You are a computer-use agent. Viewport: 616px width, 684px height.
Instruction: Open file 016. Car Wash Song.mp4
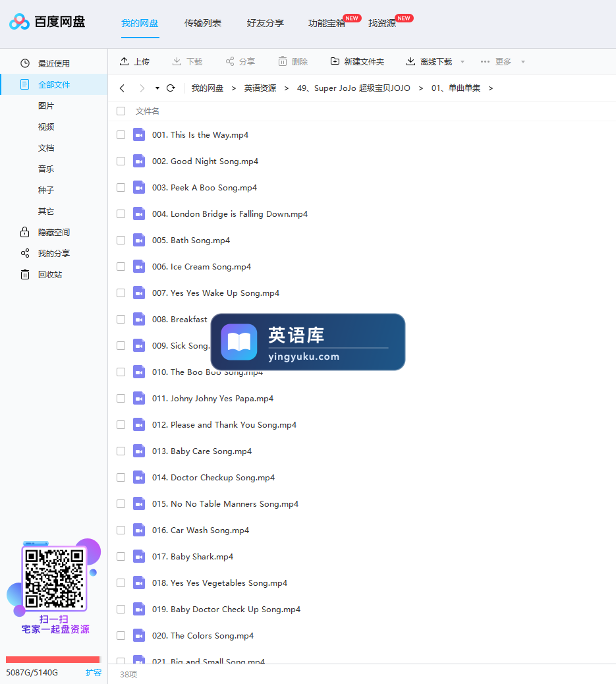coord(201,530)
